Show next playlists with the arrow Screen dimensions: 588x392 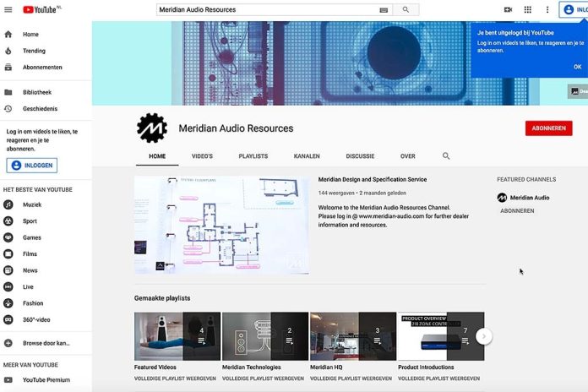[484, 336]
